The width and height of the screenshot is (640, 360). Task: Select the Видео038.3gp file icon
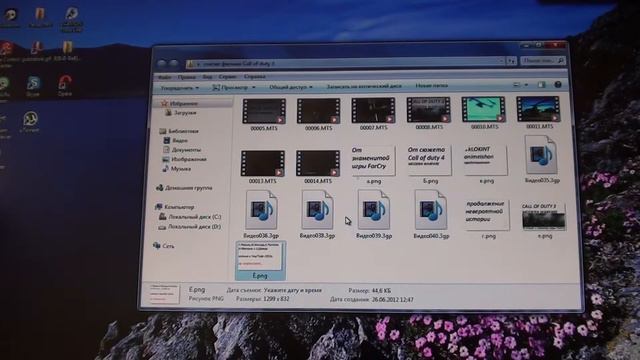coord(317,210)
